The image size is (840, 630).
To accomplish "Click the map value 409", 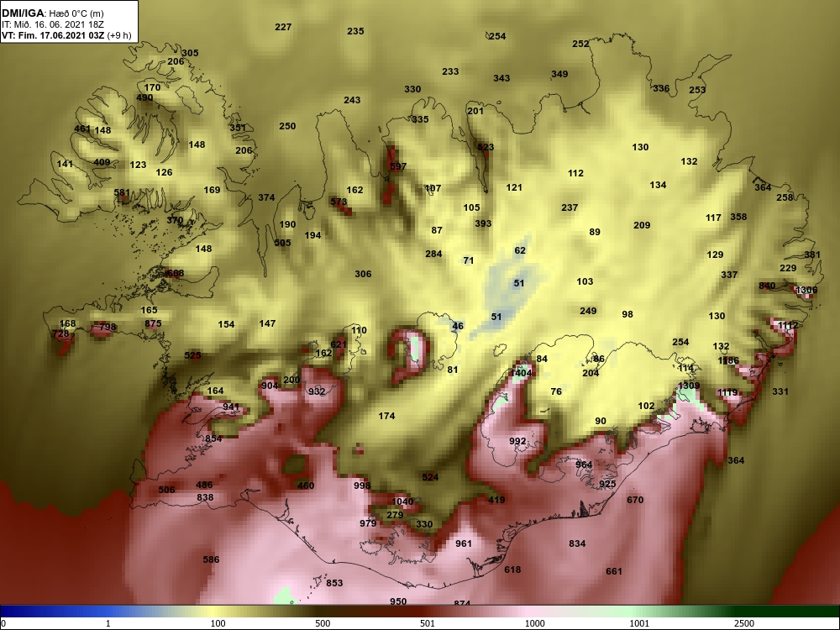I will (102, 162).
